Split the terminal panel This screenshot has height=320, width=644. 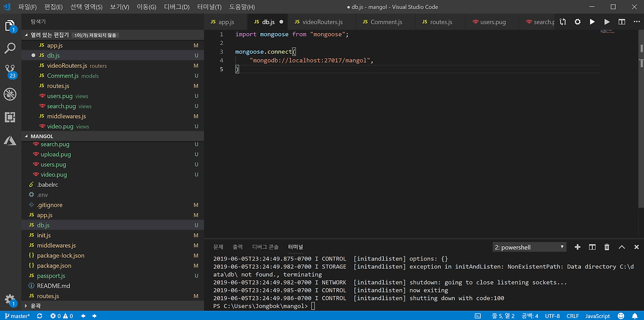pos(592,247)
